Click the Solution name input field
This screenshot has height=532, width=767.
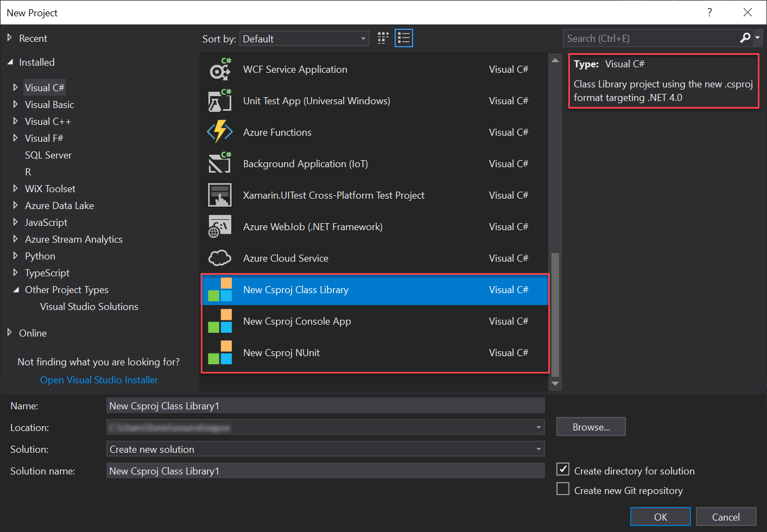326,471
